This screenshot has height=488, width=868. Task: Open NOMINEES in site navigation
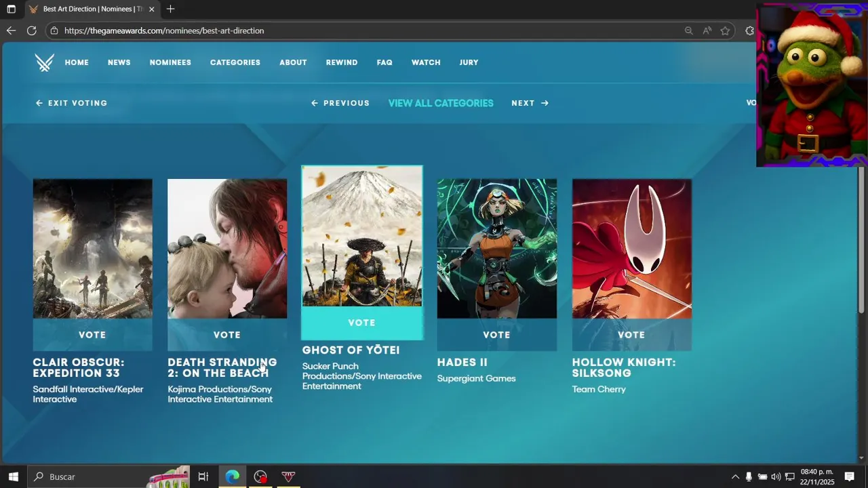coord(170,62)
